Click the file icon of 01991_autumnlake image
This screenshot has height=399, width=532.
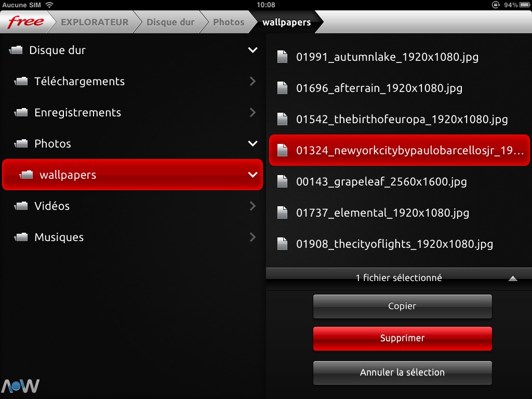pos(282,57)
